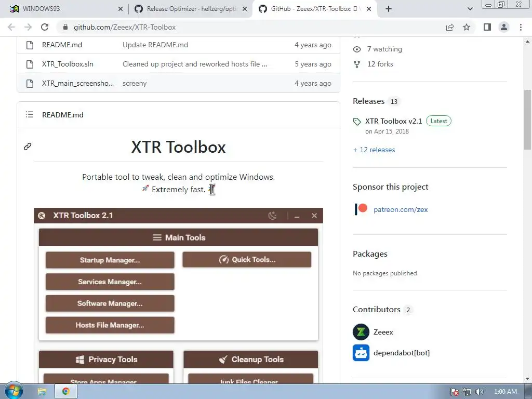Screen dimensions: 532x399
Task: Click dependabot avatar image
Action: pyautogui.click(x=361, y=353)
